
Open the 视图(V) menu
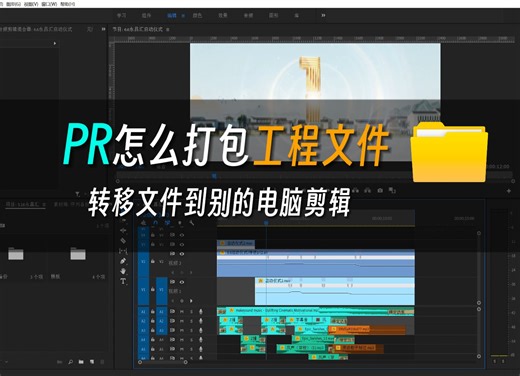[31, 4]
